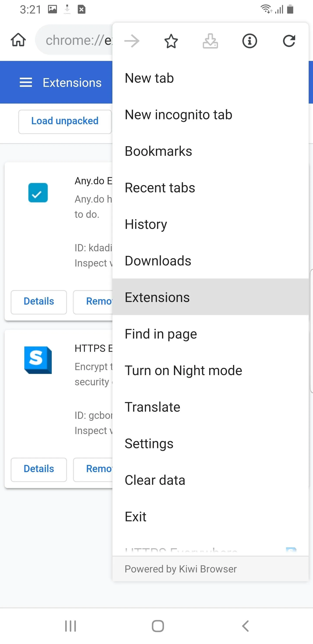Open History from the menu
The height and width of the screenshot is (644, 313).
click(210, 224)
